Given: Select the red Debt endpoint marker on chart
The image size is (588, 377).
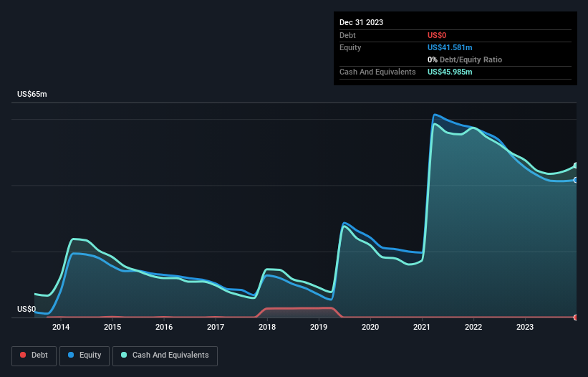Looking at the screenshot, I should coord(576,318).
